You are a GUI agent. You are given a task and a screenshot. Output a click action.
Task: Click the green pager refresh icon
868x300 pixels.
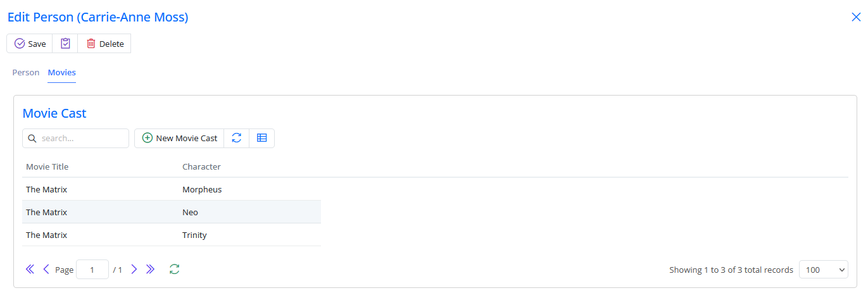(x=175, y=270)
